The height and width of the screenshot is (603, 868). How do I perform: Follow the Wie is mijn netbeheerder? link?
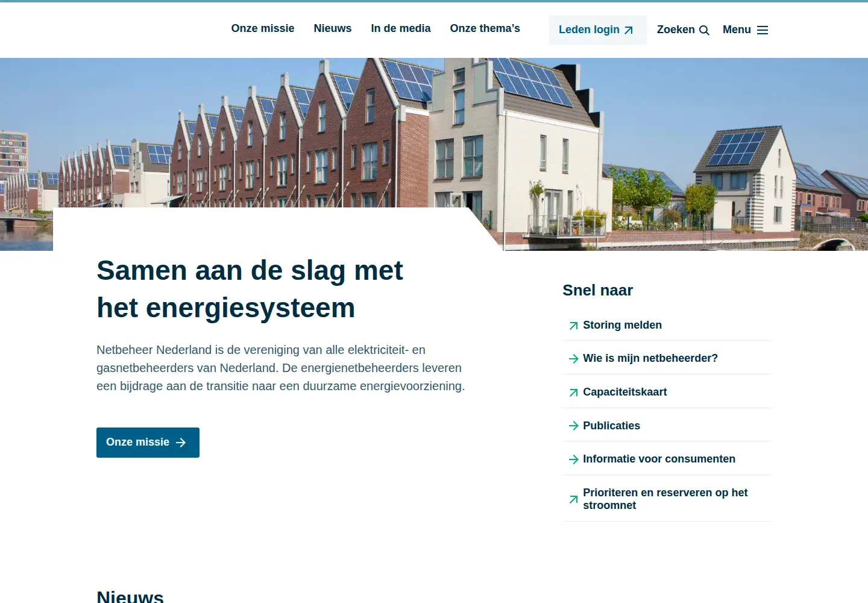650,358
